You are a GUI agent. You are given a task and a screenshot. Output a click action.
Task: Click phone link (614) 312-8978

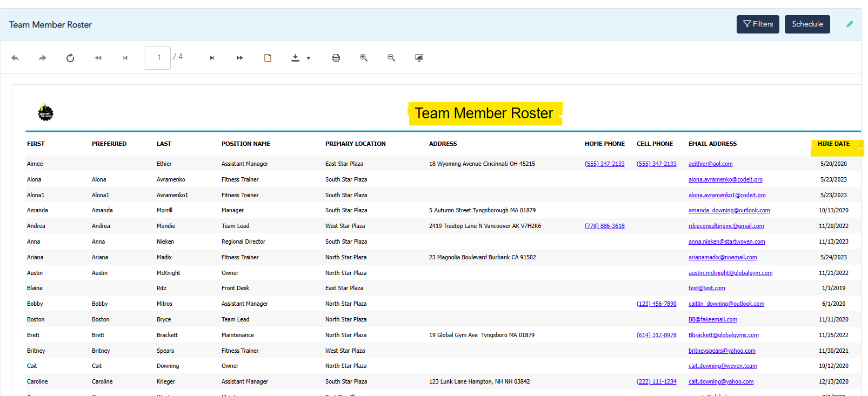point(656,335)
